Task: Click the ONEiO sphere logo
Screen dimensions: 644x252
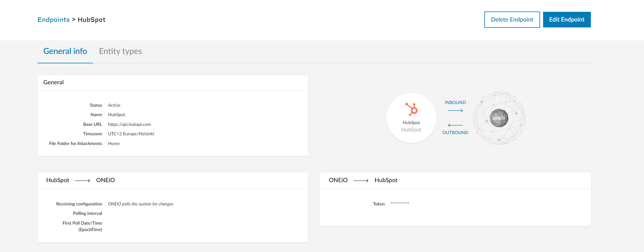Action: point(499,118)
